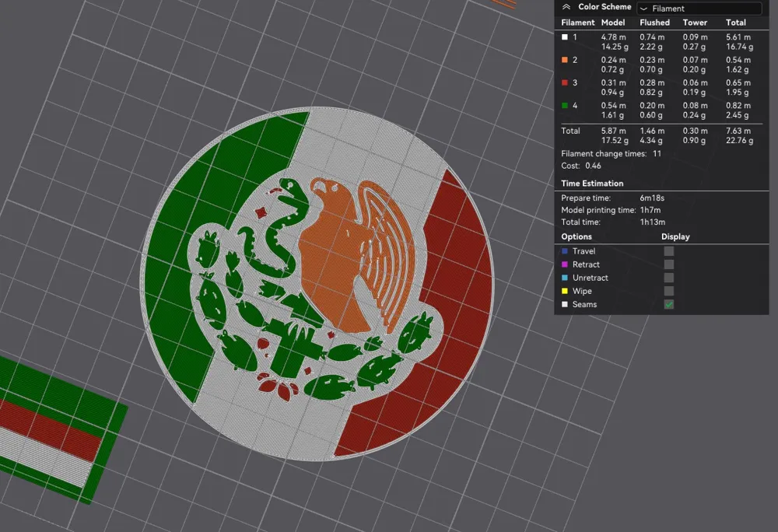Click the Total row label
Image resolution: width=778 pixels, height=532 pixels.
coord(570,131)
